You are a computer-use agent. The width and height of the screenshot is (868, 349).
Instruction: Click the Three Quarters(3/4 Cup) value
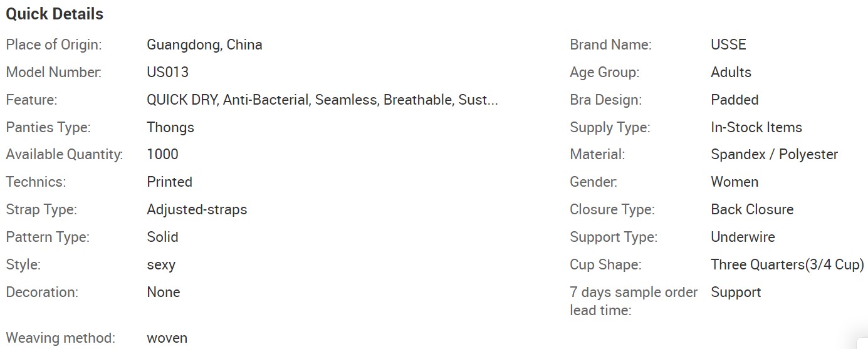pyautogui.click(x=787, y=265)
